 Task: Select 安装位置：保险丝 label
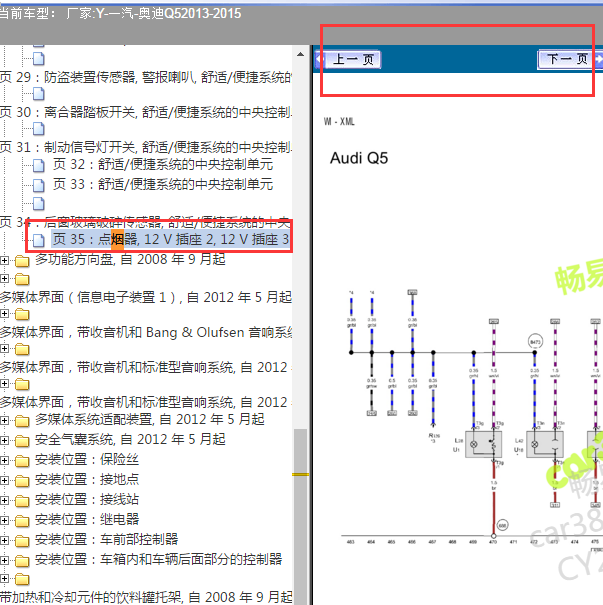tap(87, 459)
